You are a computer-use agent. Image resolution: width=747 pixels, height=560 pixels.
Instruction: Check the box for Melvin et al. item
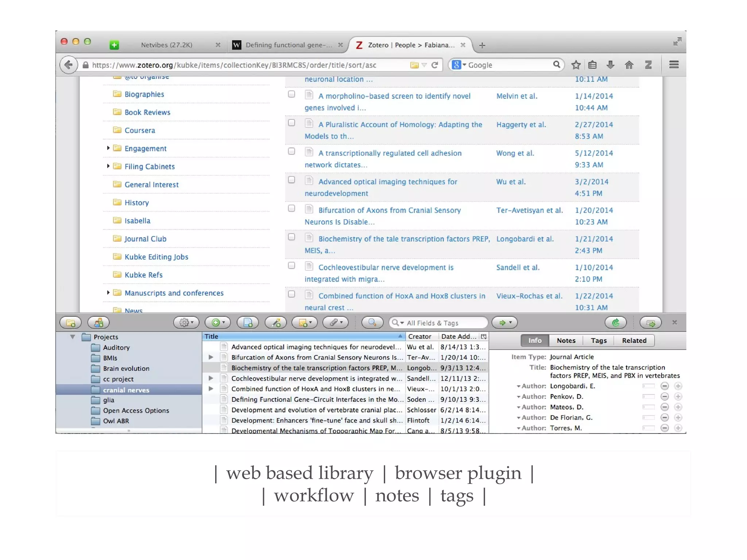[291, 94]
